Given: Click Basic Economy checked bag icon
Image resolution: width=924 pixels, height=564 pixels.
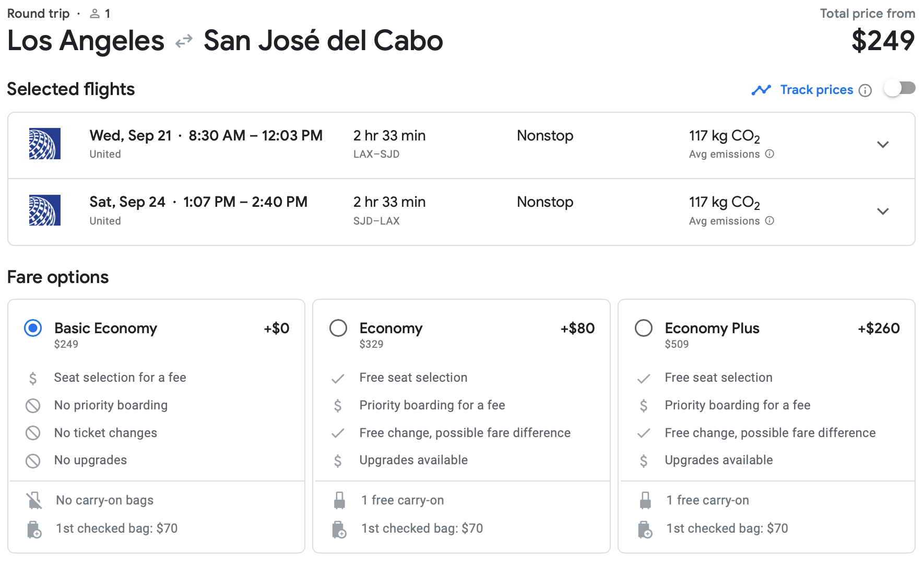Looking at the screenshot, I should coord(34,529).
